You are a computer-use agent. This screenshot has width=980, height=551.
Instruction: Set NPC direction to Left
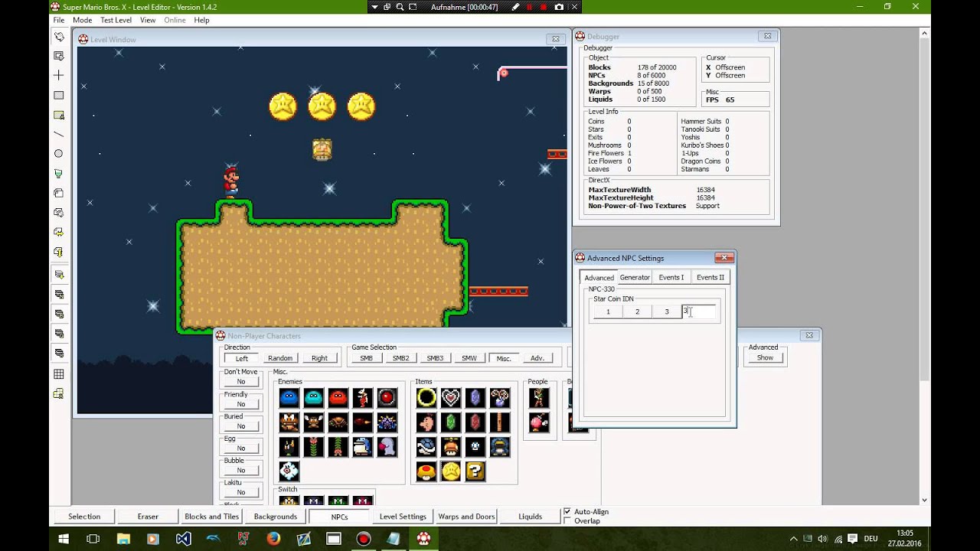tap(242, 358)
